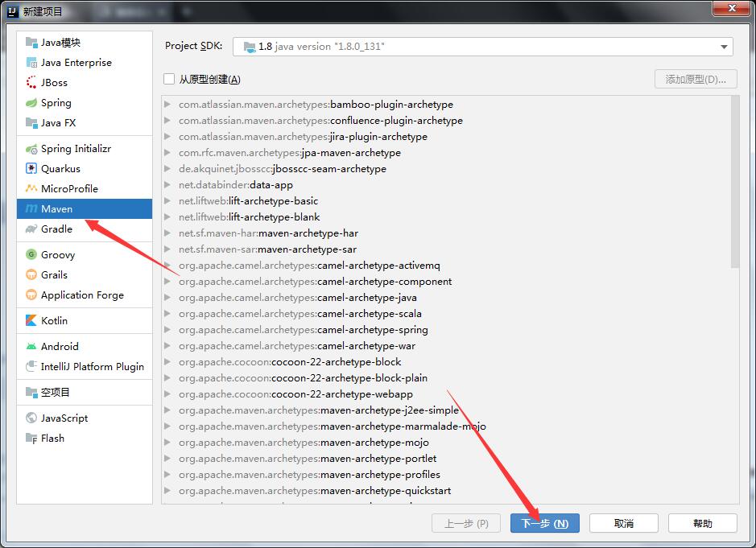Expand jira-plugin-archetype node
Image resolution: width=756 pixels, height=548 pixels.
pos(167,137)
